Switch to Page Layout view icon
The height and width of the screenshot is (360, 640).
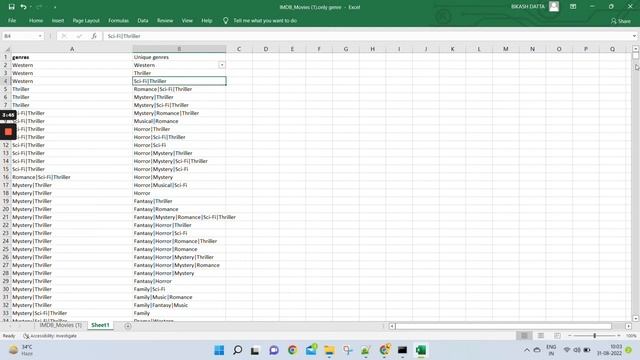(x=540, y=336)
